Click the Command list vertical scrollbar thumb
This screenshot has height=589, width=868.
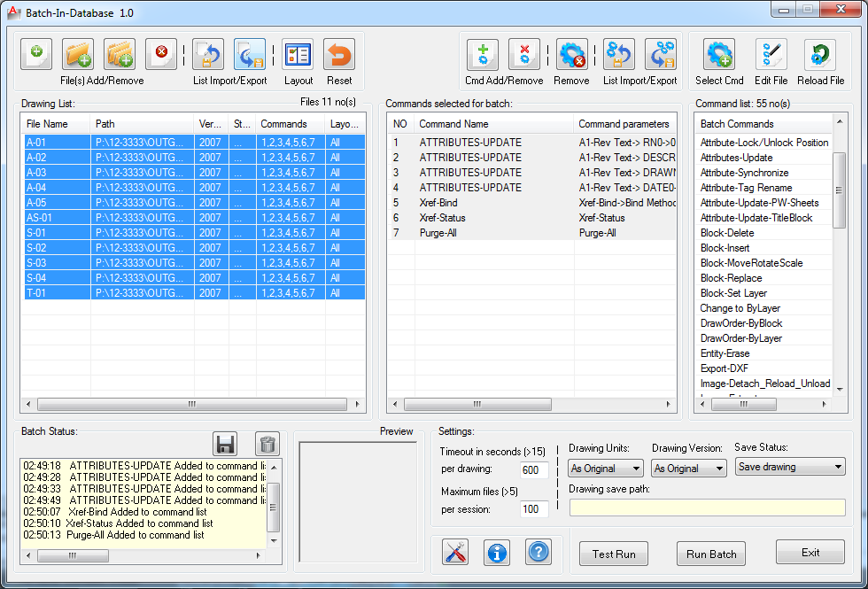[840, 190]
